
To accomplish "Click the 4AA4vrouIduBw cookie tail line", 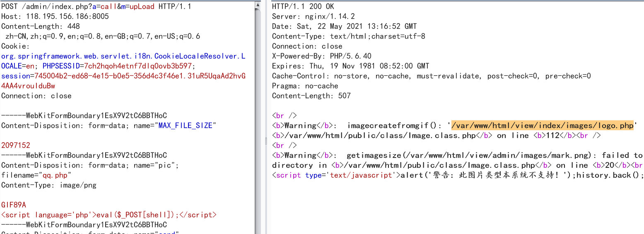I will tap(28, 86).
